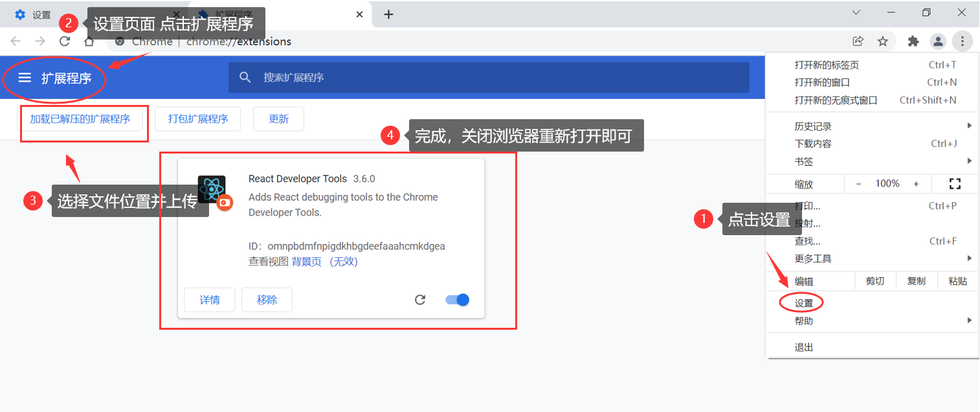Screen dimensions: 980x412
Task: Open the 背景页 (无效) link
Action: (x=324, y=262)
